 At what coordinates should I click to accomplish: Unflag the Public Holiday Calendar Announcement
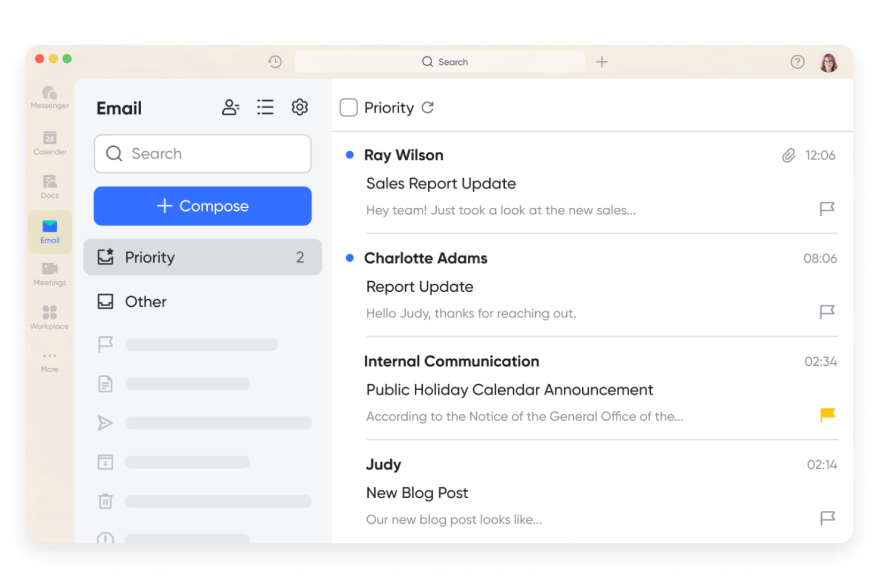click(x=827, y=415)
